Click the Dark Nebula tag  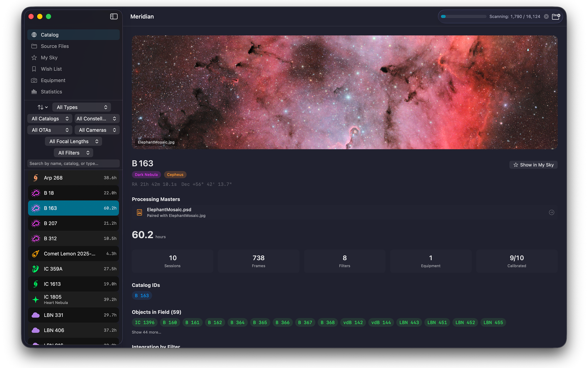click(146, 175)
